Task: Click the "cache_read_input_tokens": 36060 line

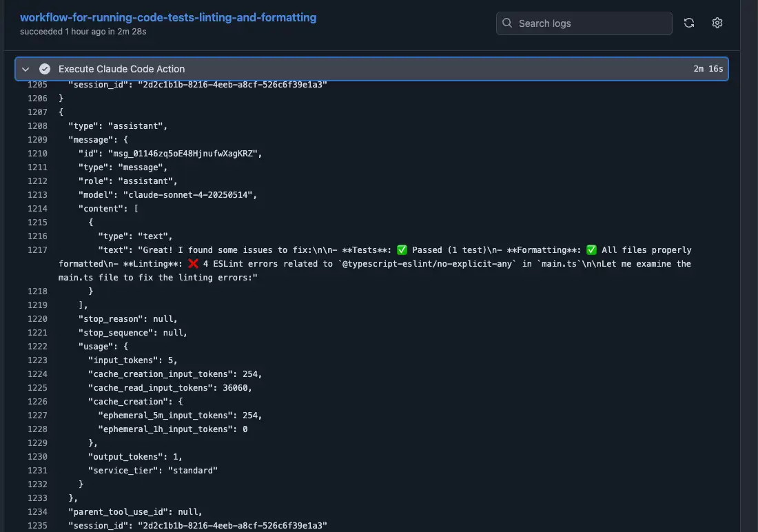Action: 170,388
